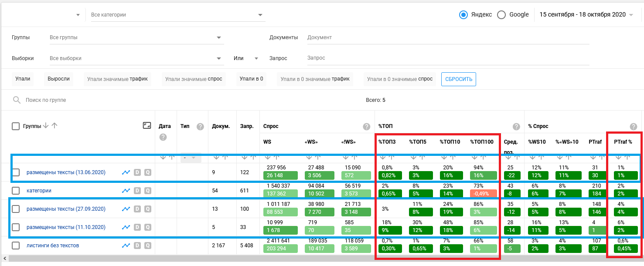Check the «листинги без текстов» row checkbox
The width and height of the screenshot is (644, 266).
16,246
